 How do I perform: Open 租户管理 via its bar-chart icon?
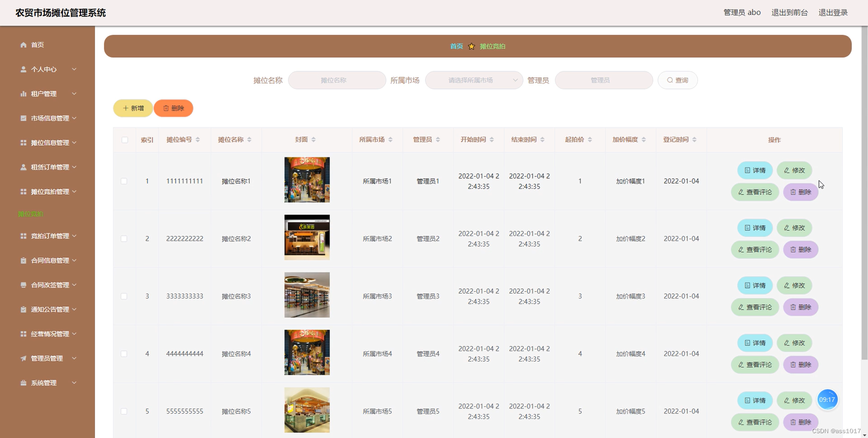click(x=23, y=94)
